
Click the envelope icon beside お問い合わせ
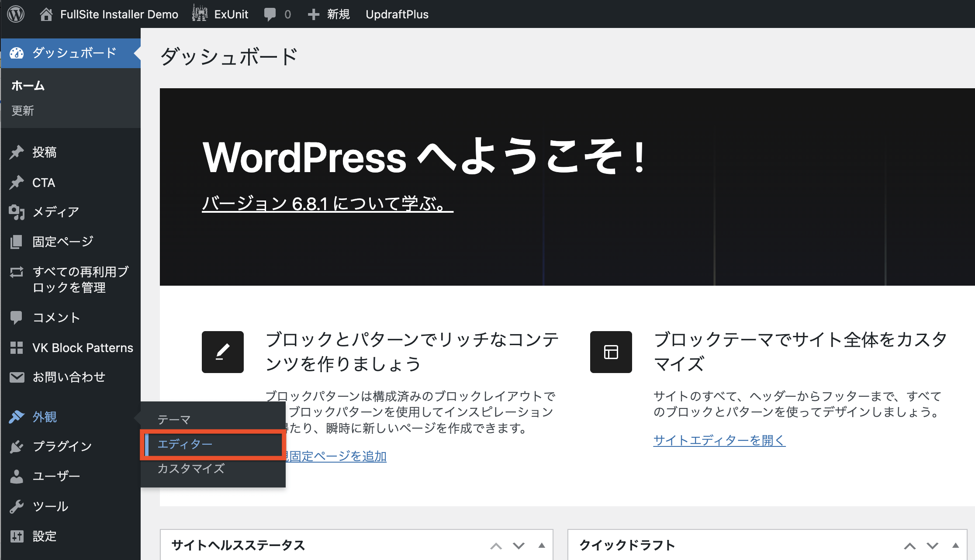[17, 377]
